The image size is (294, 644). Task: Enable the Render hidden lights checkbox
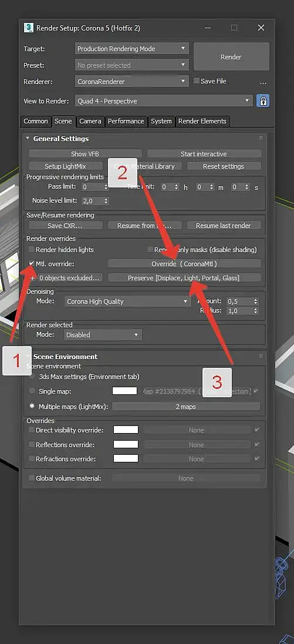[x=32, y=250]
